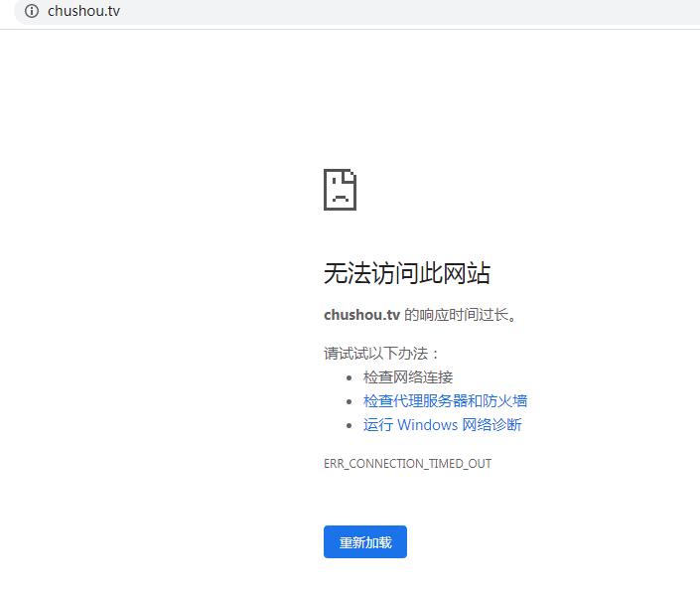Click the 重新加载 reload button
Screen dimensions: 700x595
tap(365, 541)
